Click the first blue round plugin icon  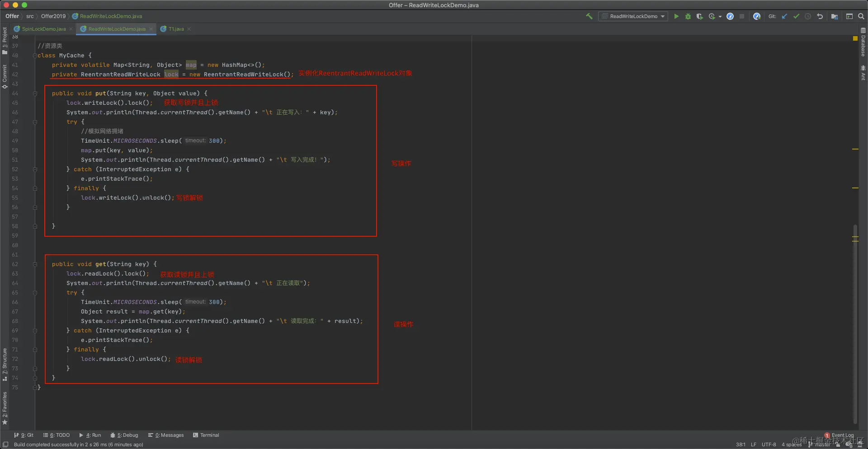coord(730,16)
